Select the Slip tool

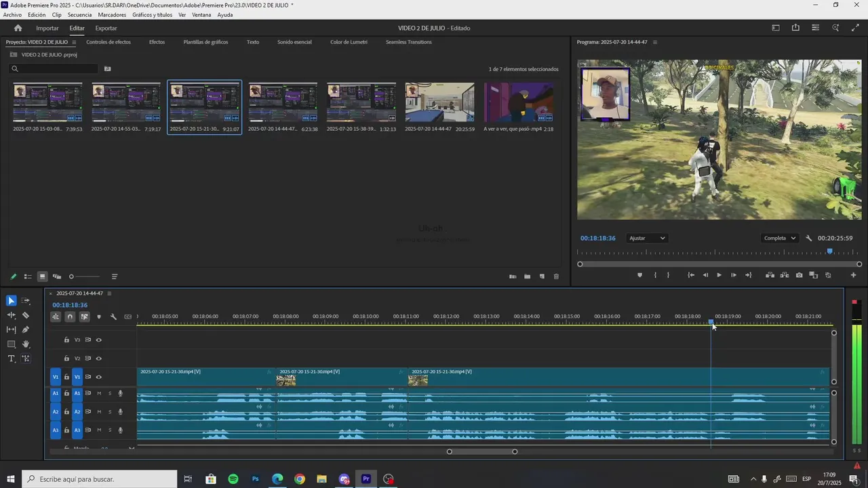12,329
